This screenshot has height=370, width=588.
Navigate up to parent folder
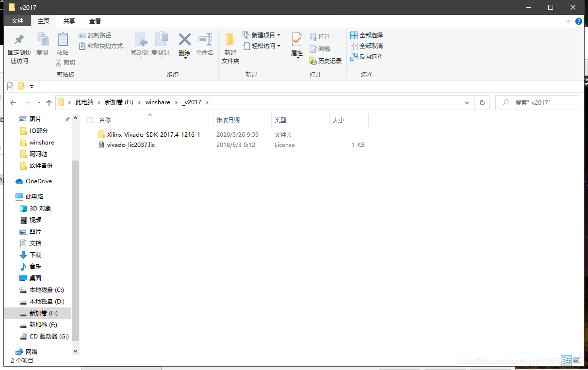pyautogui.click(x=49, y=102)
